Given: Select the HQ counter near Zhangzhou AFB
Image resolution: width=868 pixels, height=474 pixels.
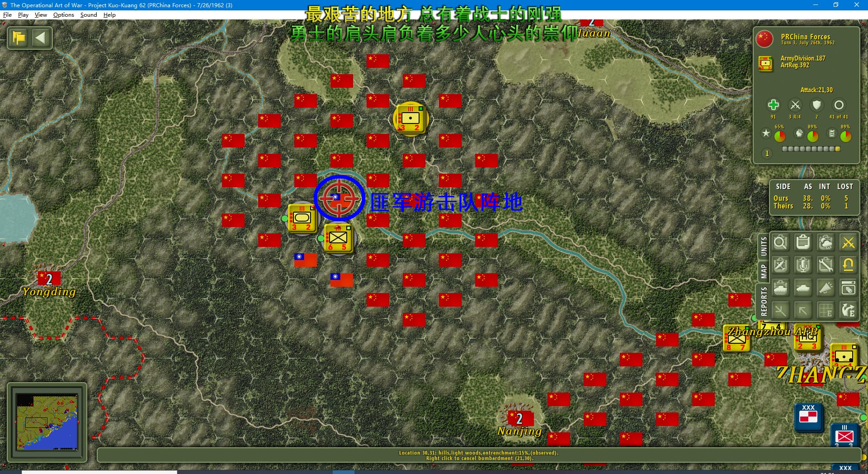Looking at the screenshot, I should [807, 338].
